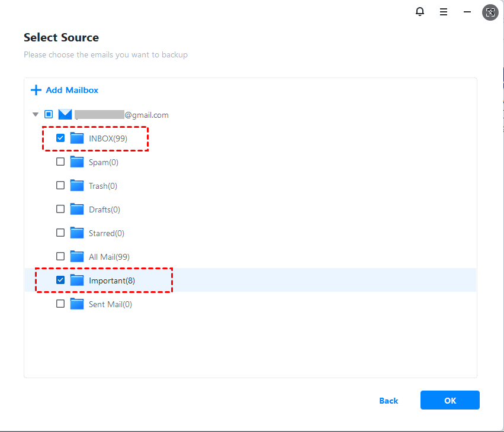The height and width of the screenshot is (432, 504).
Task: Click the plus icon beside Add Mailbox
Action: (36, 90)
